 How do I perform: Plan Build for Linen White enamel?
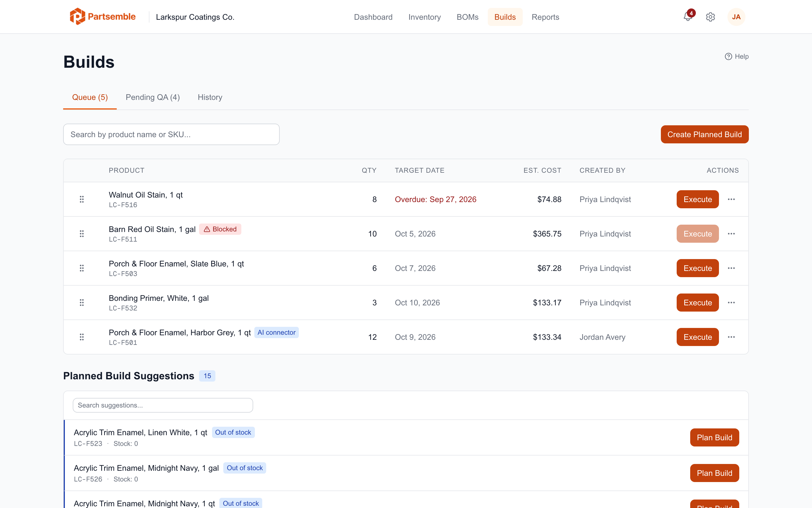(x=714, y=437)
